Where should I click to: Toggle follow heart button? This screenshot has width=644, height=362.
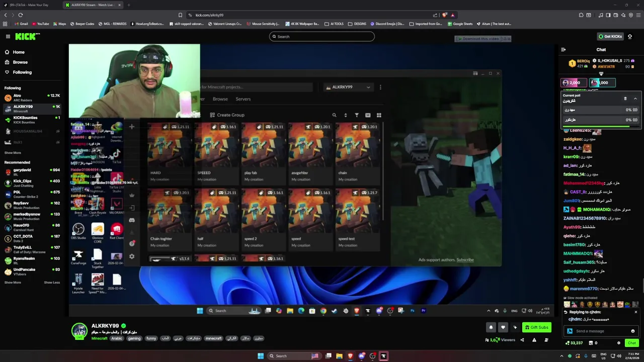[x=503, y=327]
